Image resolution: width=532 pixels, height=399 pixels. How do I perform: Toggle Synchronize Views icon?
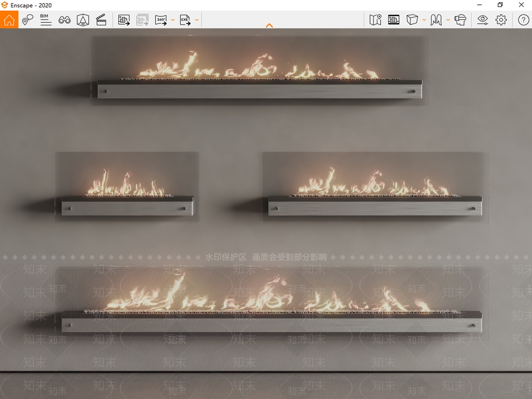pyautogui.click(x=394, y=20)
